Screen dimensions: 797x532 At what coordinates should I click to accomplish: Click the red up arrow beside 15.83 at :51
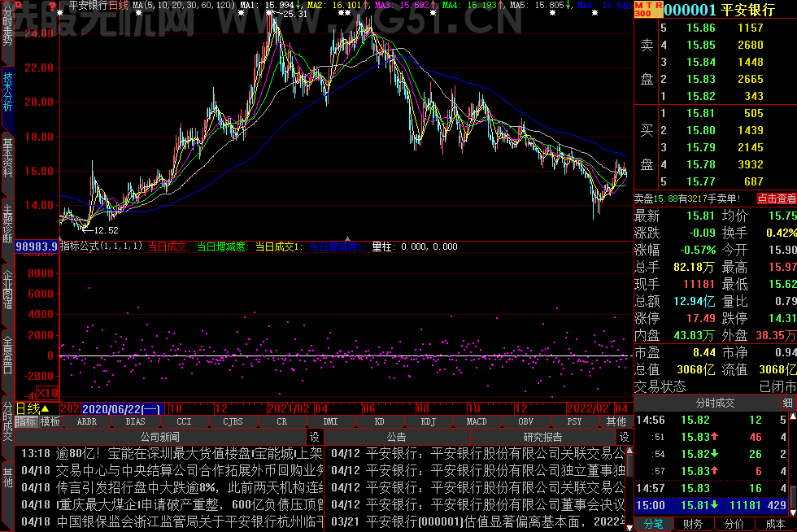pos(715,436)
